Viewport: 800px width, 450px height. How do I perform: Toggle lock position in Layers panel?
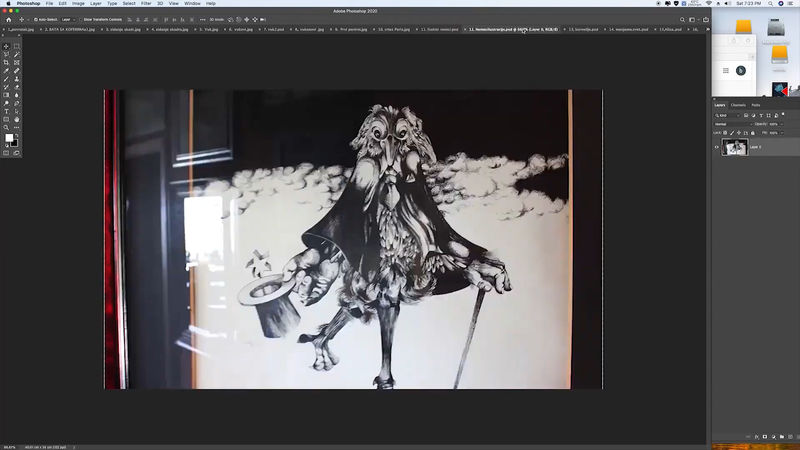(739, 133)
